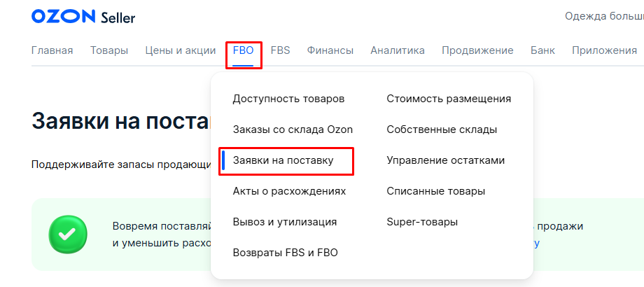Screen dimensions: 644x287
Task: Open the Продвижение tab
Action: [x=477, y=50]
